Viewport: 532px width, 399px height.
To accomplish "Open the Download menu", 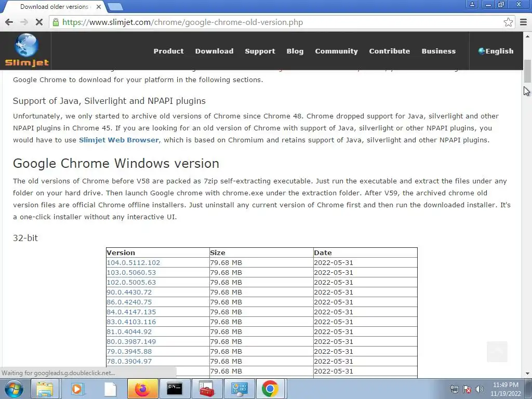I will click(214, 51).
